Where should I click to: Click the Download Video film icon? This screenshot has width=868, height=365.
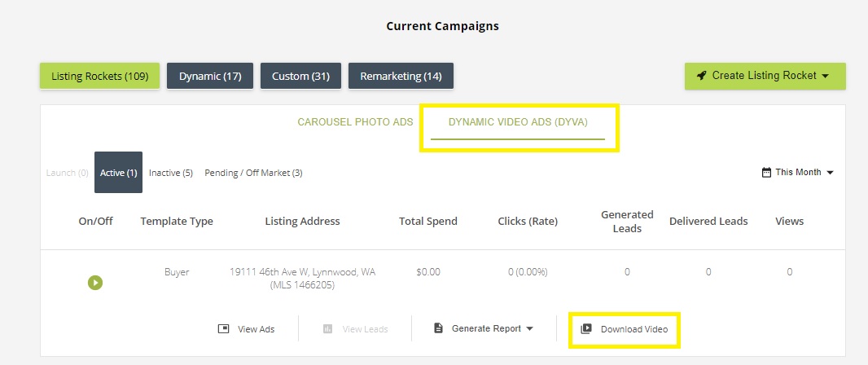(x=586, y=329)
